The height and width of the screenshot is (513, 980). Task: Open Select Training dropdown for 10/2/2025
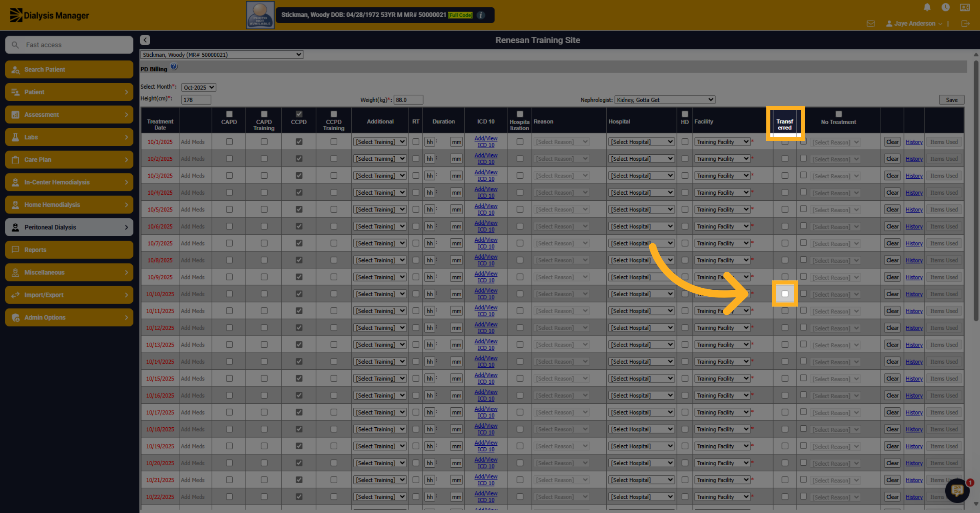(380, 159)
